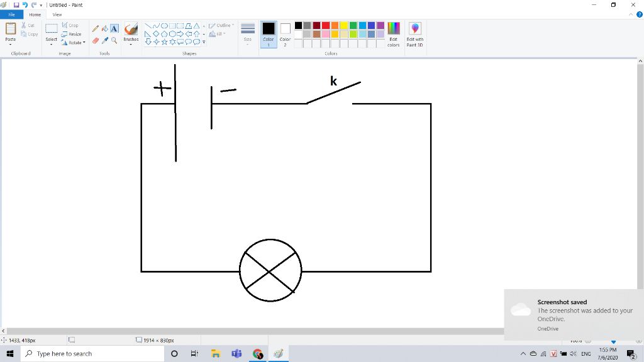Open the line Size dropdown
644x362 pixels.
tap(248, 35)
